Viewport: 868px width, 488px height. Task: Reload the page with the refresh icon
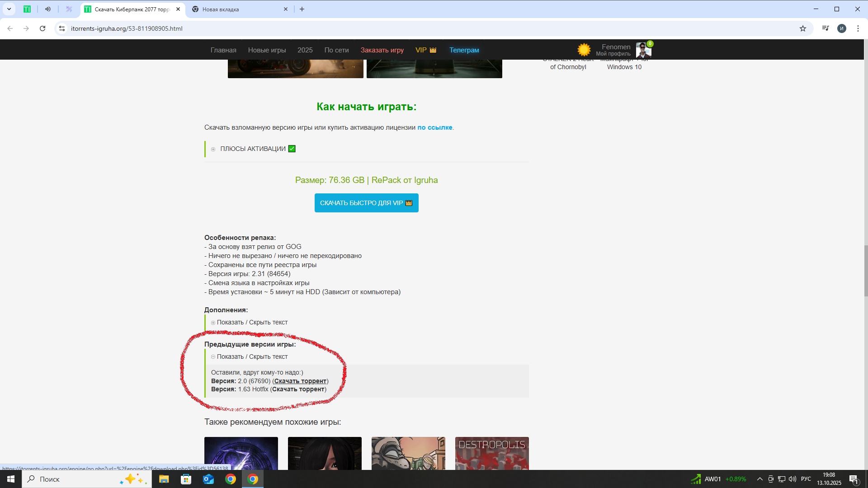(x=42, y=28)
